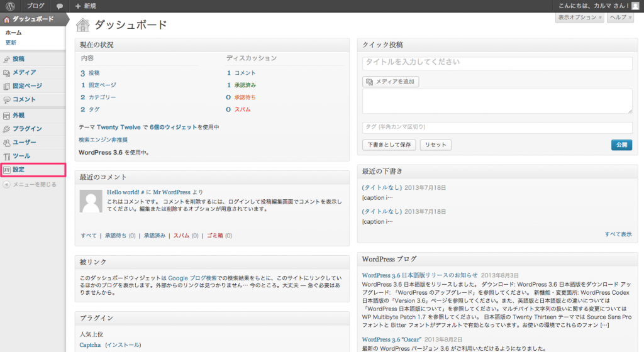Screen dimensions: 644x352
Task: Open the 2 タグ link
Action: (90, 109)
